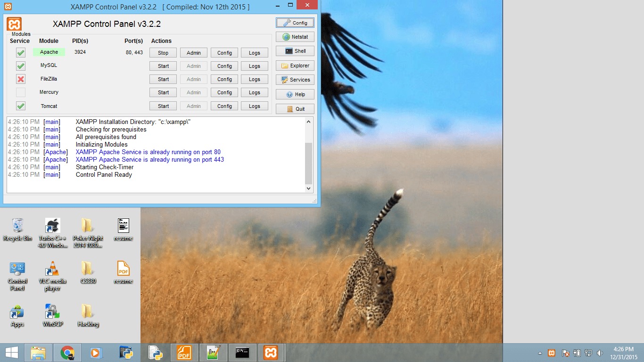Screen dimensions: 644x362
Task: Start the MySQL module
Action: tap(163, 66)
